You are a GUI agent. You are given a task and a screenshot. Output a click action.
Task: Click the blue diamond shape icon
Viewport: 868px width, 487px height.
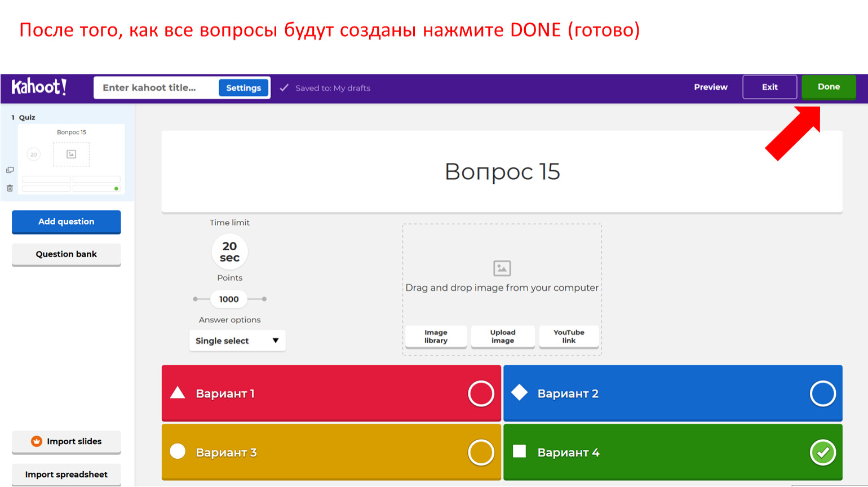coord(519,392)
